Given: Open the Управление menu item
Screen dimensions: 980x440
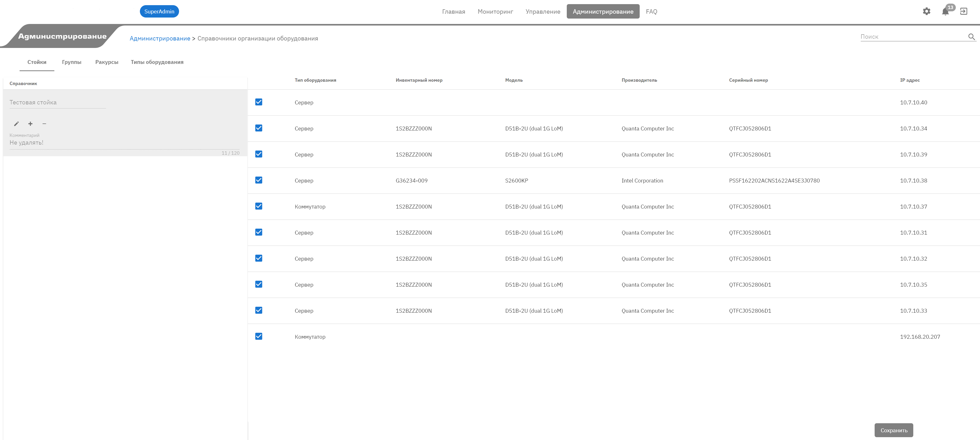Looking at the screenshot, I should click(543, 11).
